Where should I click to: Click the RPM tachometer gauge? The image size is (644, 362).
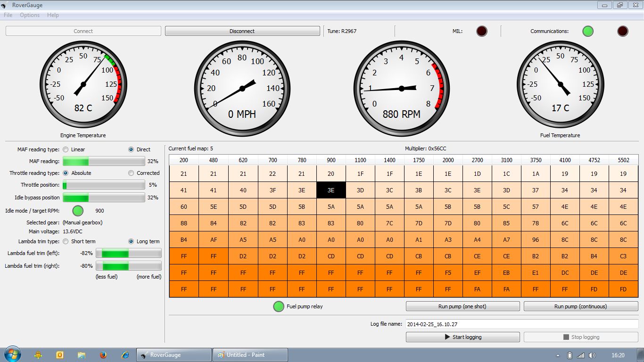point(402,88)
